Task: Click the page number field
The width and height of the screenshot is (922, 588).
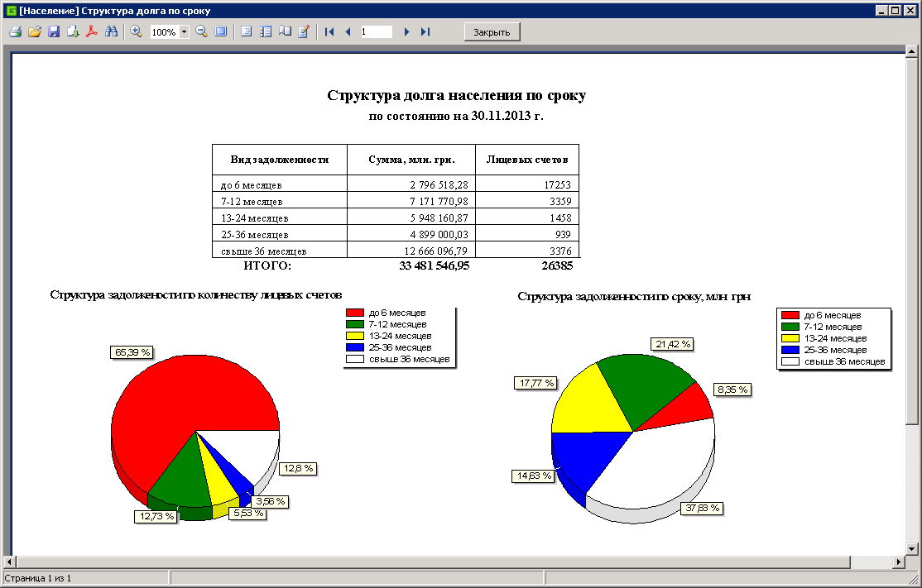Action: tap(377, 31)
